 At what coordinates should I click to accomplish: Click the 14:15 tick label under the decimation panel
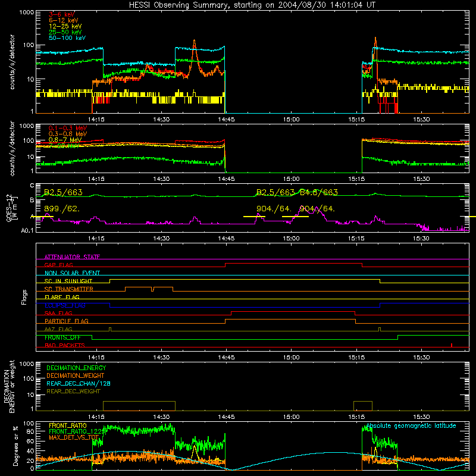coord(96,417)
